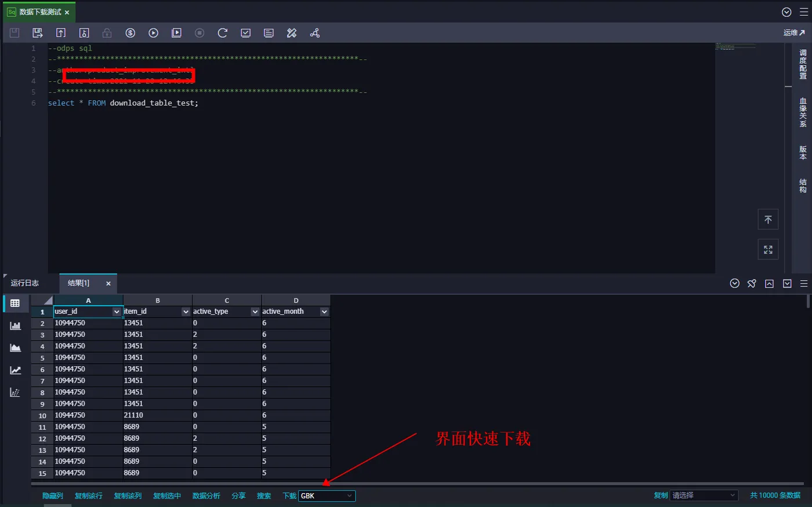Screen dimensions: 812x507
Task: Switch to the 运行日志 tab
Action: (25, 283)
